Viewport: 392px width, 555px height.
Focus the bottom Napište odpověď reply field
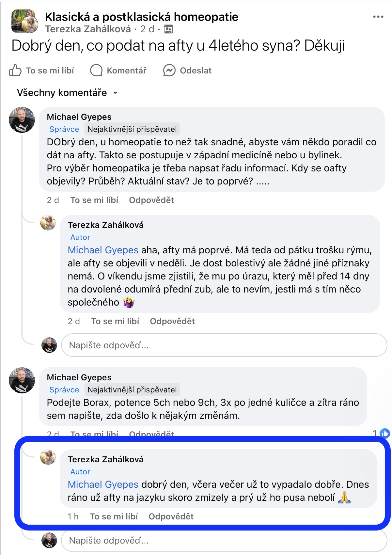(x=224, y=541)
